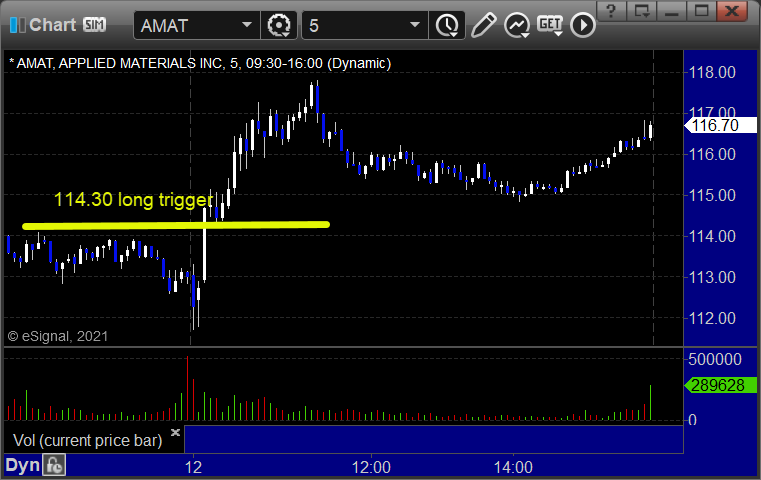
Task: Click the Vol (current price bar) label
Action: [87, 440]
